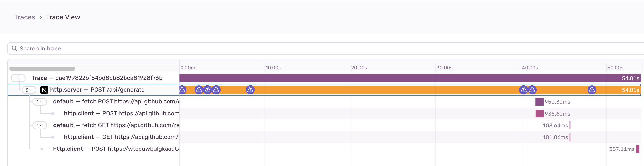Screen dimensions: 644x166
Task: Select the http.client GET api.github.com row
Action: click(121, 137)
